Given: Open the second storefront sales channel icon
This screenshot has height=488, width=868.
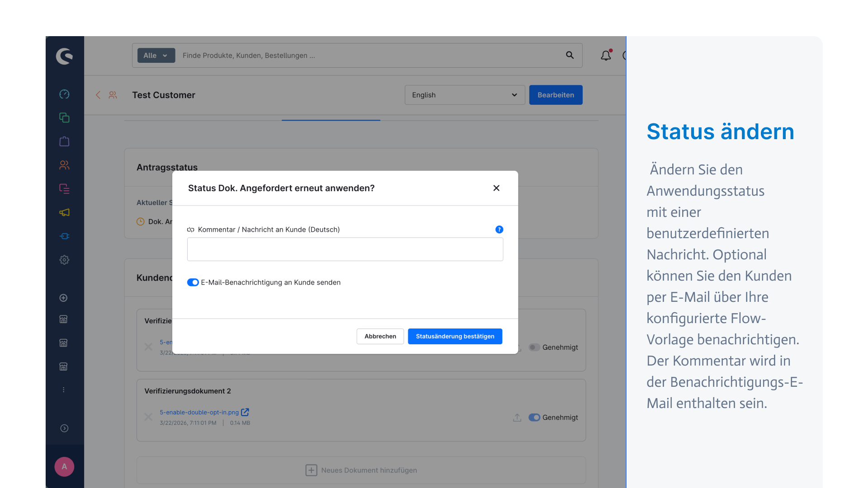Looking at the screenshot, I should [x=64, y=343].
